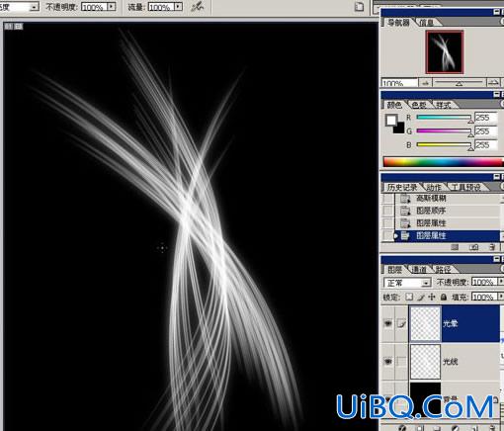504x431 pixels.
Task: Click delete state trash icon in History panel
Action: click(x=492, y=247)
